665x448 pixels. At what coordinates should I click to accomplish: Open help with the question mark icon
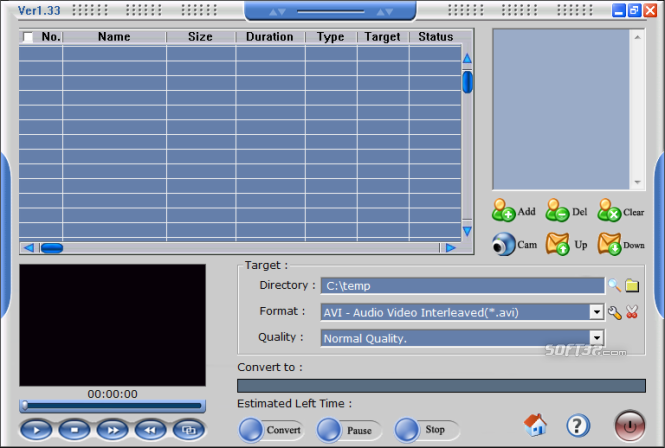click(x=578, y=426)
